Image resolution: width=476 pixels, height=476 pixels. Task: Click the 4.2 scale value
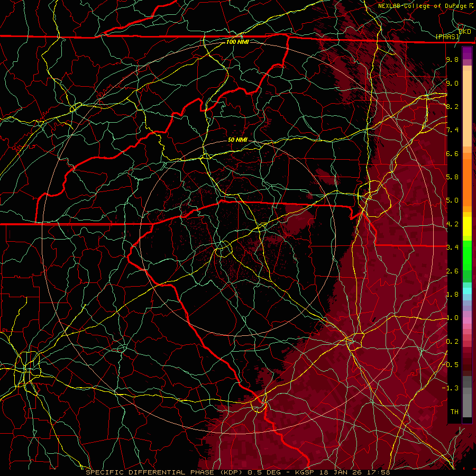(452, 224)
